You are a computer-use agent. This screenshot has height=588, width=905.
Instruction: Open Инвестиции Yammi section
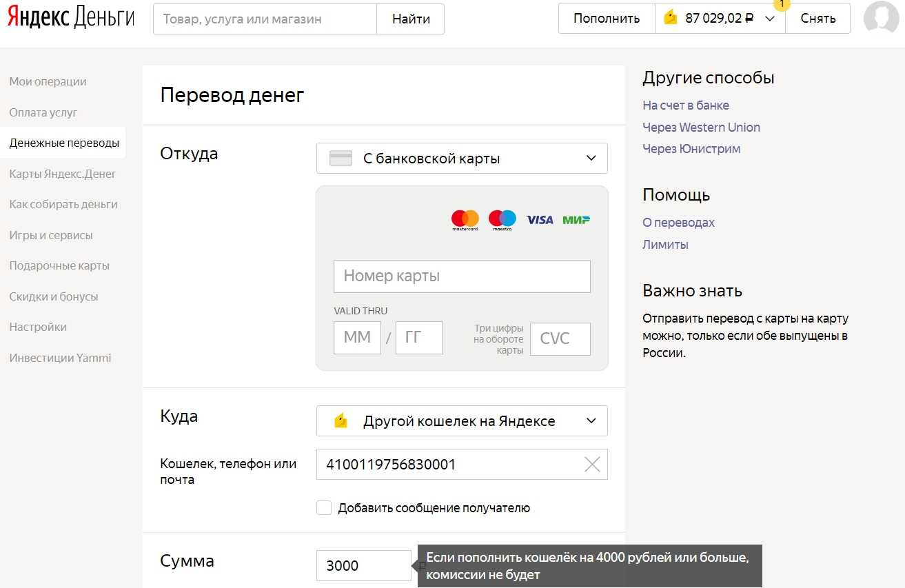(x=60, y=358)
